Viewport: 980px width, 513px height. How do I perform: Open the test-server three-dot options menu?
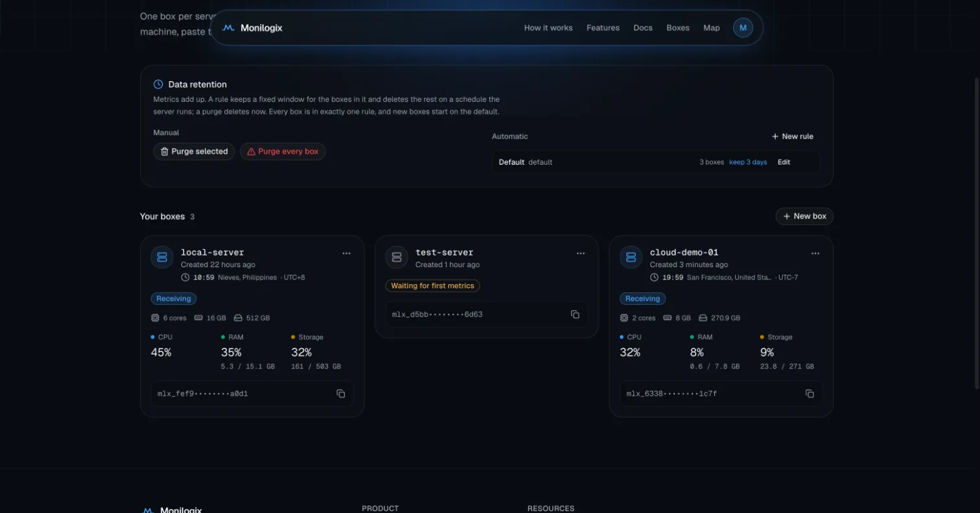(581, 253)
